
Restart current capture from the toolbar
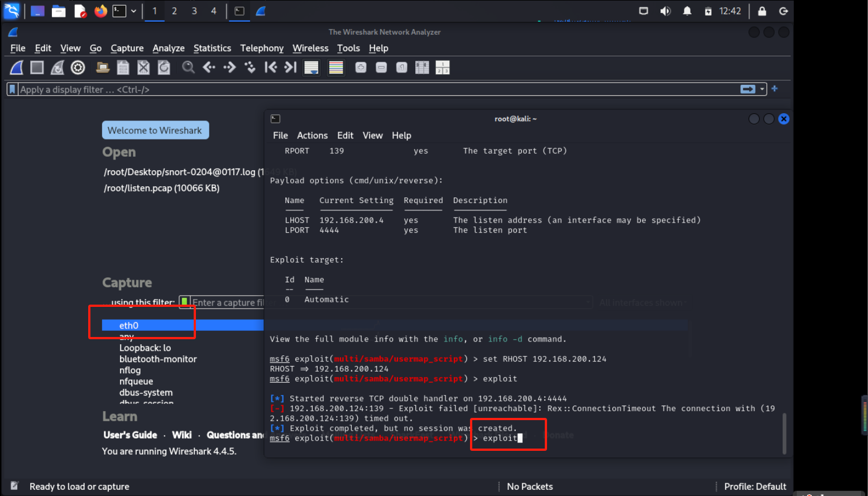pyautogui.click(x=57, y=68)
